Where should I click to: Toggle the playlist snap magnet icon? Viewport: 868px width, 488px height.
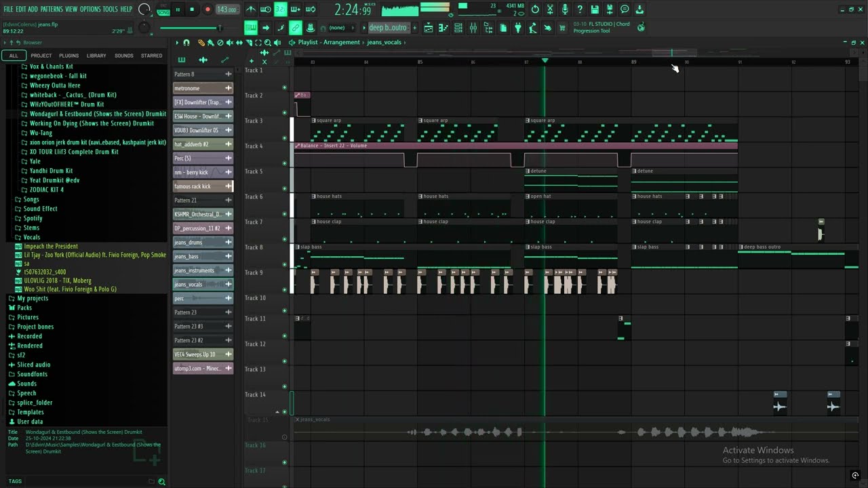[x=186, y=43]
